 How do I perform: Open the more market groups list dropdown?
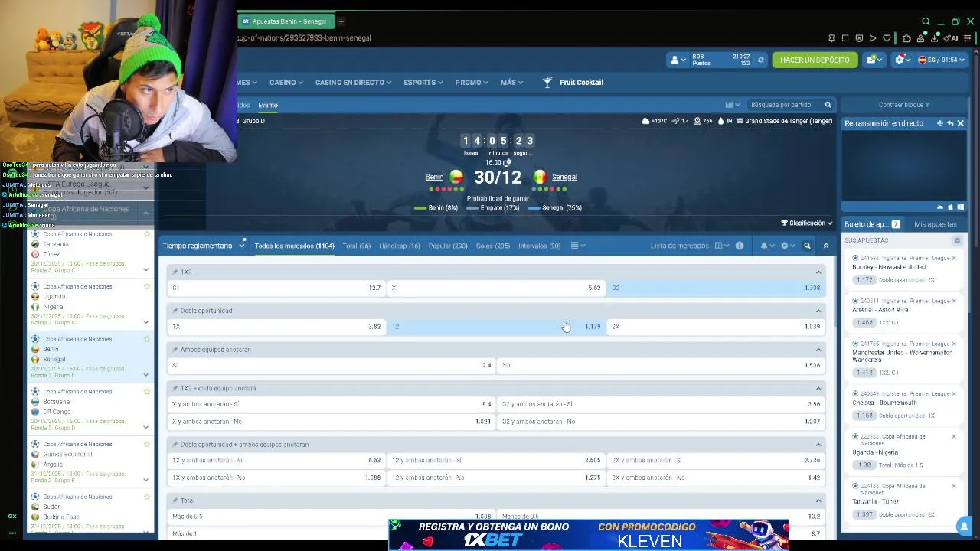[x=578, y=246]
